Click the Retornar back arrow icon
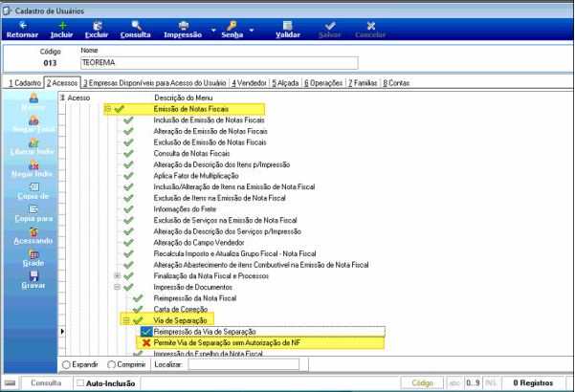This screenshot has width=575, height=392. tap(23, 25)
